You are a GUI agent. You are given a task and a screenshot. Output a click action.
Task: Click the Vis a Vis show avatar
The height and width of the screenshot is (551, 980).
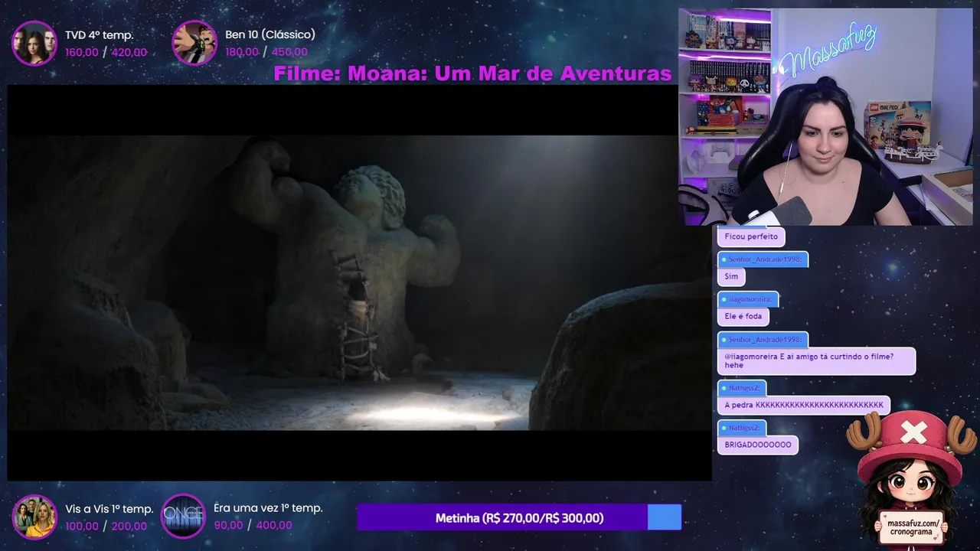34,517
